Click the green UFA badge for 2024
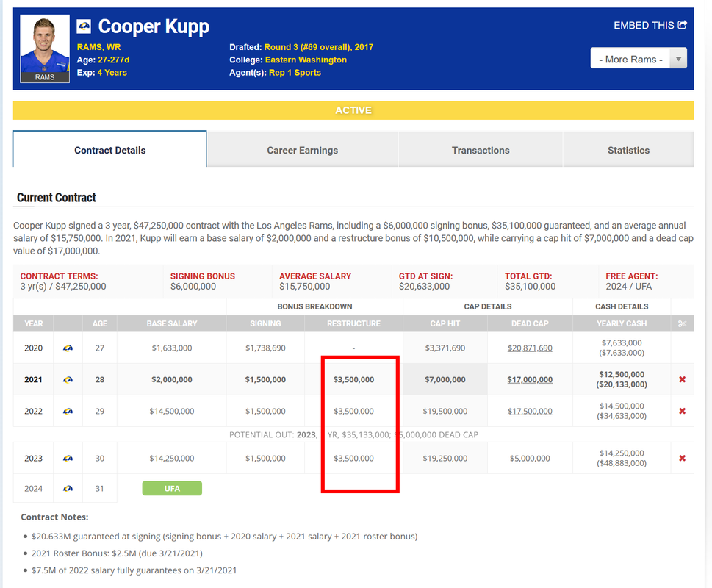 coord(172,489)
